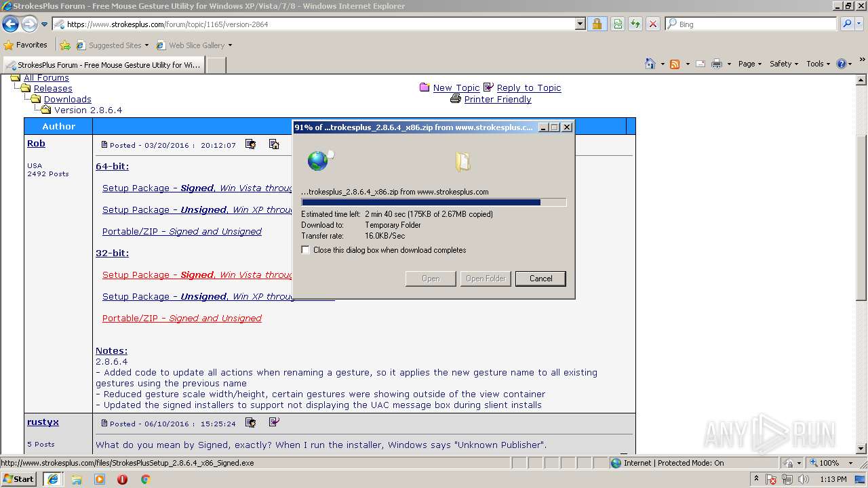Click the RSS feeds icon
868x488 pixels.
pyautogui.click(x=675, y=64)
